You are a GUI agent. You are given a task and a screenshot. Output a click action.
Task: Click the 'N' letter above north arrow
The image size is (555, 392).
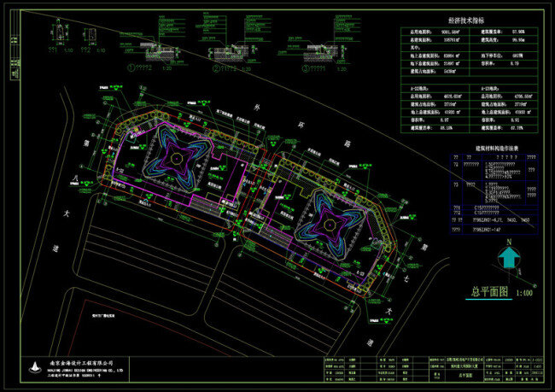point(509,242)
